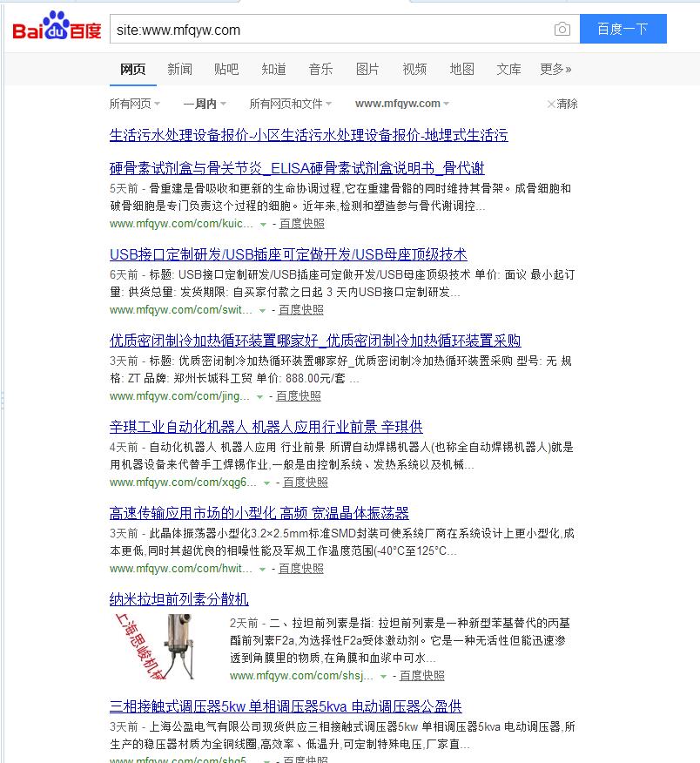Expand arrow beside www.mfqyw.com/com/kuic... URL
The width and height of the screenshot is (700, 763).
click(x=263, y=225)
